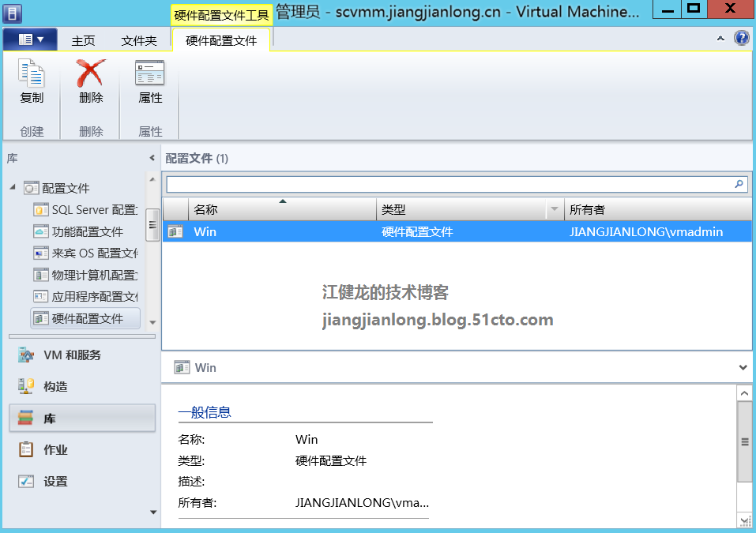Click the 名称 value Win in details
The width and height of the screenshot is (756, 533).
[307, 440]
